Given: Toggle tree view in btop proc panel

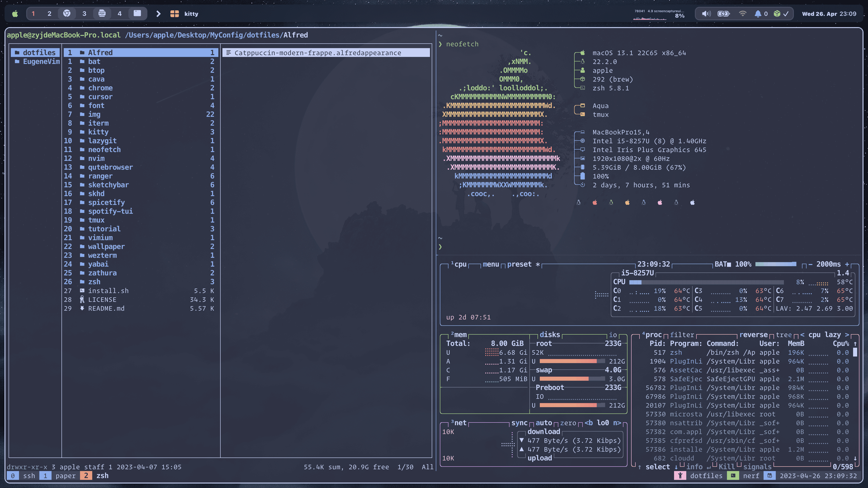Looking at the screenshot, I should [x=783, y=335].
